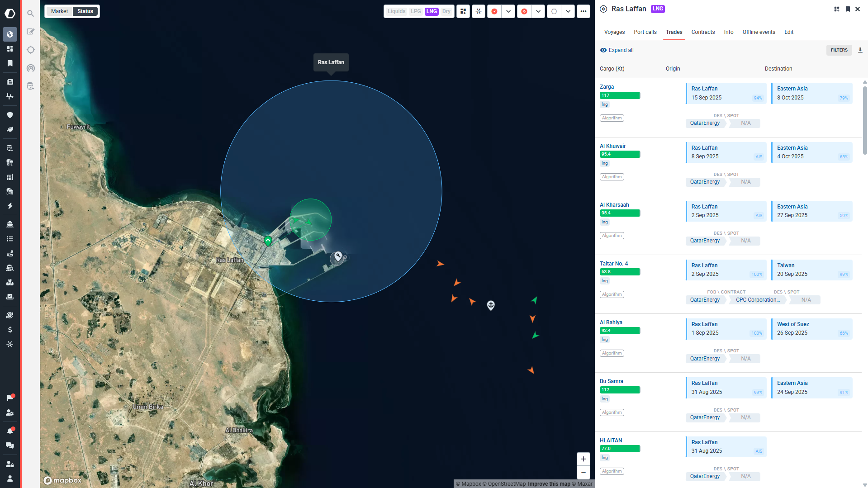The height and width of the screenshot is (488, 868).
Task: Click the Al Bahiya 92.4 cargo bar
Action: click(620, 331)
